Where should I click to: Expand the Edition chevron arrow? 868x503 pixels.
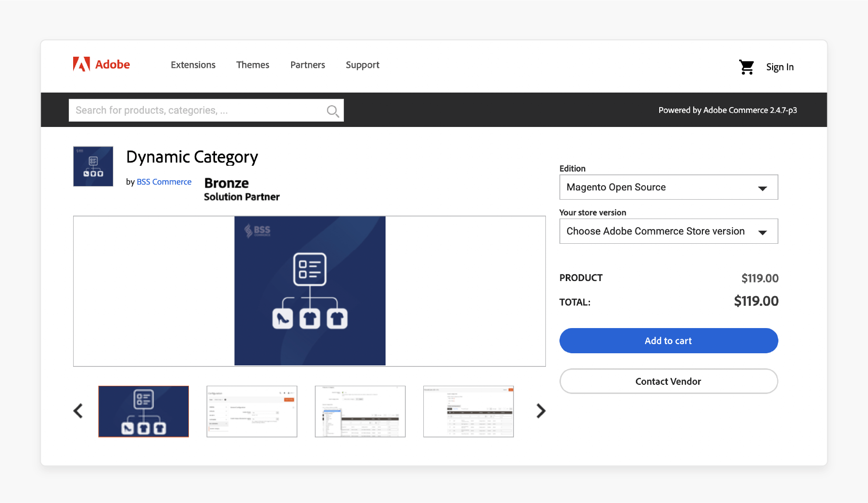(763, 188)
